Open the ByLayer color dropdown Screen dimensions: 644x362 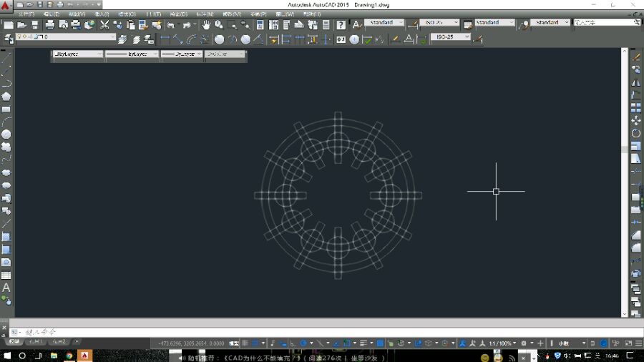pos(77,54)
